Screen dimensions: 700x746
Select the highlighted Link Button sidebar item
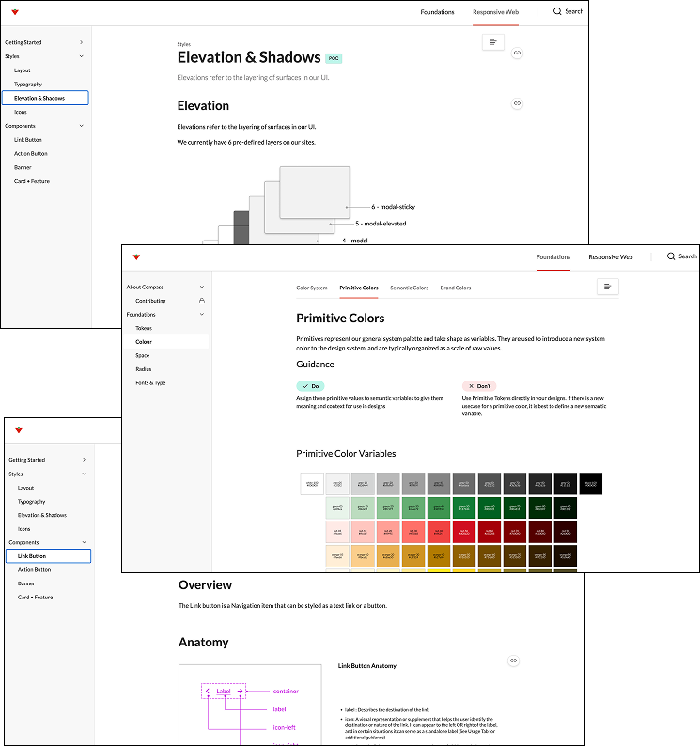click(47, 556)
